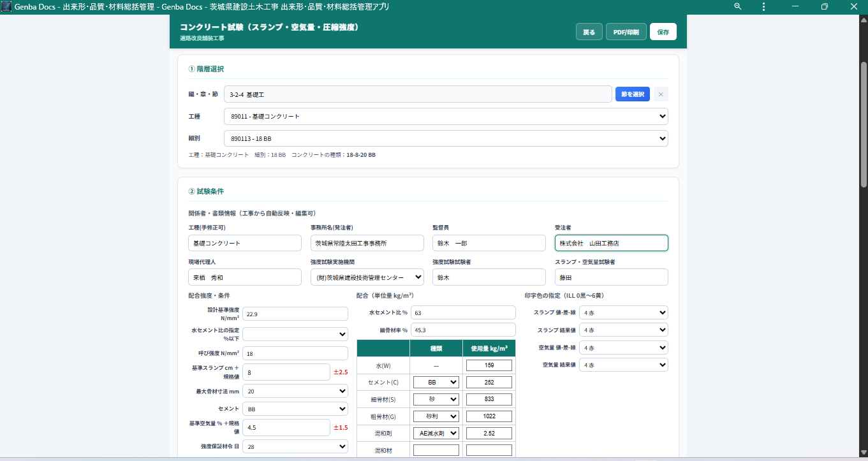The image size is (868, 461).
Task: Click the 水セメント比 % field showing 63
Action: pyautogui.click(x=463, y=312)
